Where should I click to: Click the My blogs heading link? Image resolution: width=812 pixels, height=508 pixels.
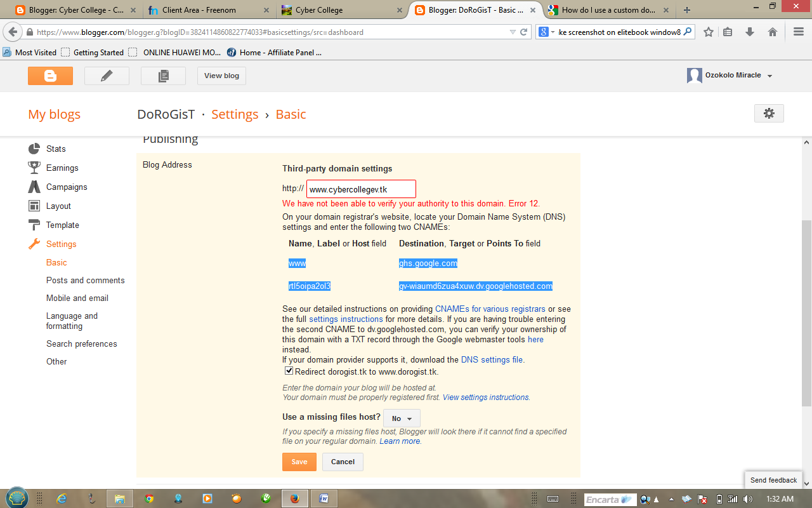(x=54, y=114)
